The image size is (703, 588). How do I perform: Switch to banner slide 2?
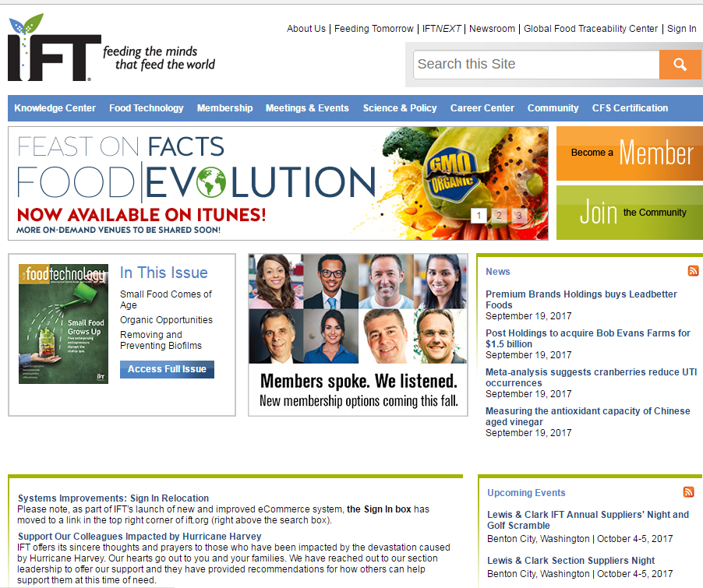coord(499,216)
